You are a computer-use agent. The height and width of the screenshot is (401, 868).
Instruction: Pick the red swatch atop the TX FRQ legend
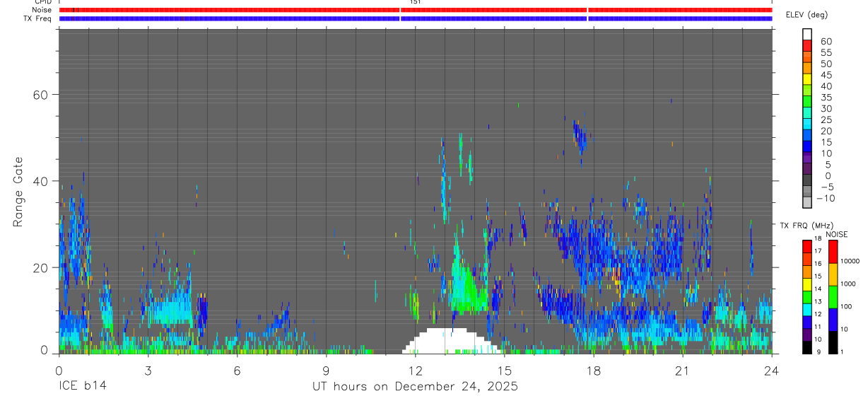(x=807, y=246)
